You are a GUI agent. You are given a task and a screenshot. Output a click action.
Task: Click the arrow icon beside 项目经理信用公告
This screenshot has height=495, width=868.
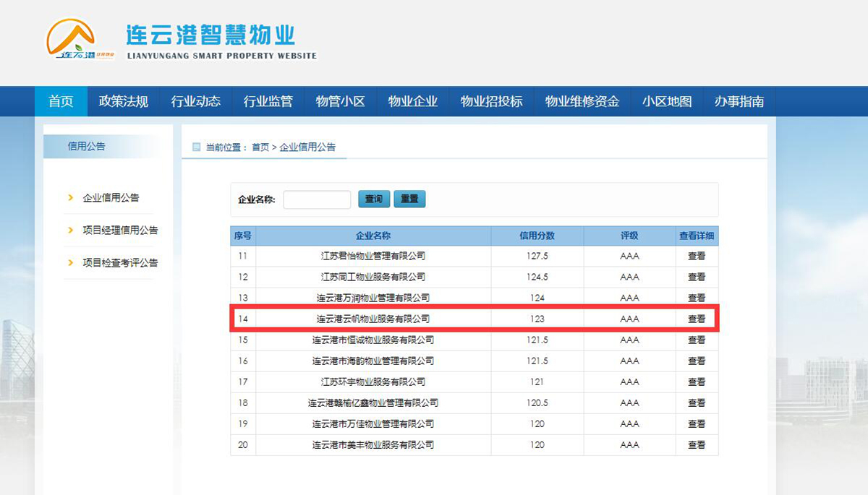pos(70,230)
